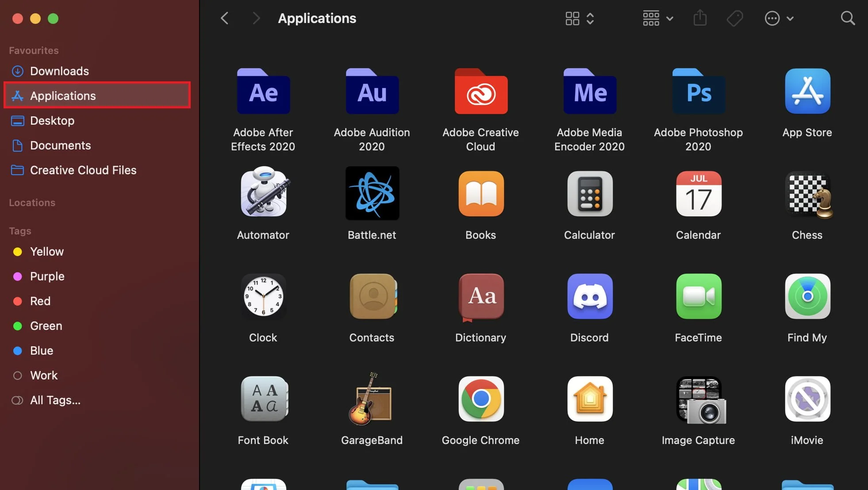Open the search magnifier in toolbar
This screenshot has width=868, height=490.
[x=848, y=19]
